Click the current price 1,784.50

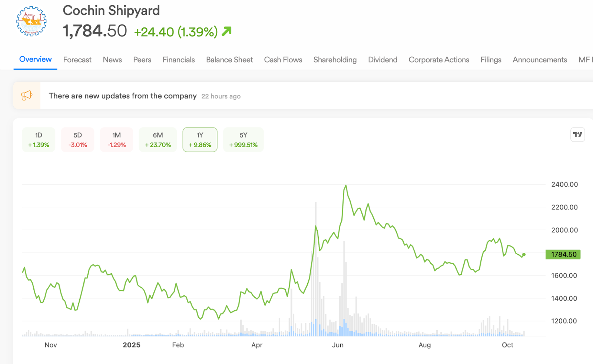click(95, 31)
